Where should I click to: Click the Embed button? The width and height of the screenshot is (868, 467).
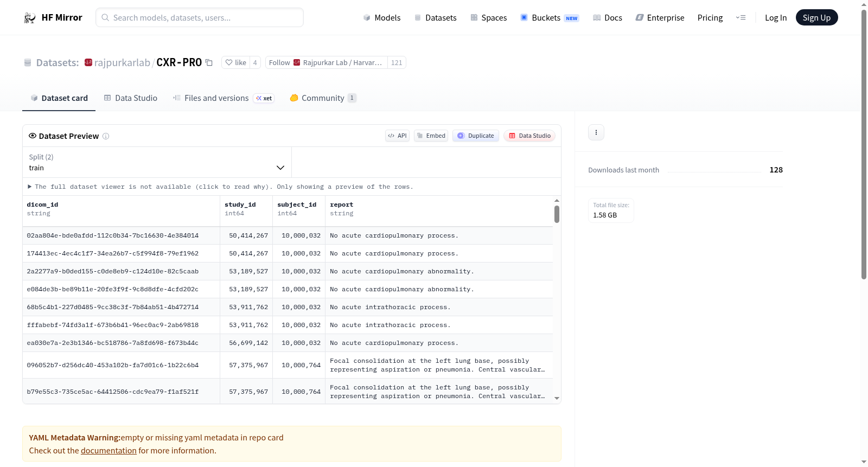click(431, 136)
